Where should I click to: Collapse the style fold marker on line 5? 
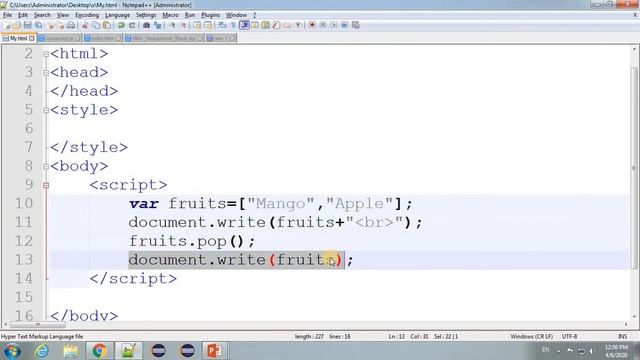click(46, 110)
